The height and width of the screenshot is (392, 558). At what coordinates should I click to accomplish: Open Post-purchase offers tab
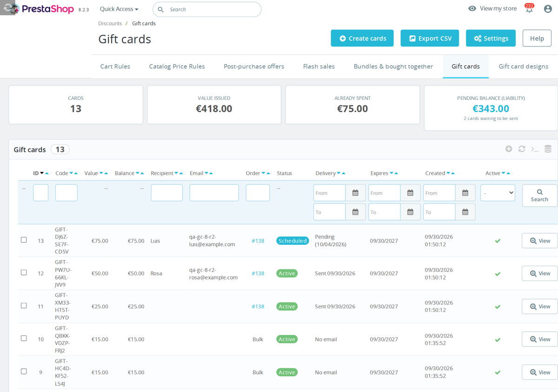(254, 66)
